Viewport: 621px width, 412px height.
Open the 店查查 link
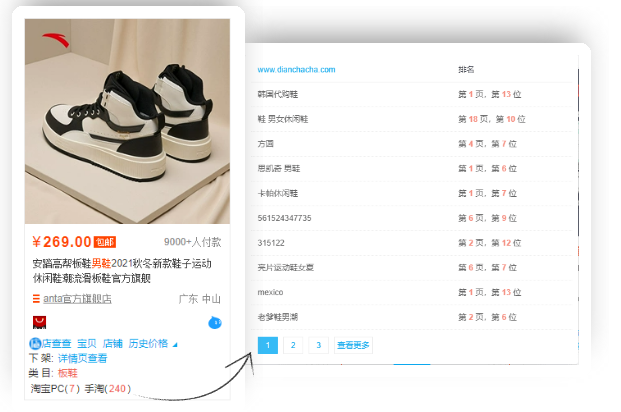[57, 343]
